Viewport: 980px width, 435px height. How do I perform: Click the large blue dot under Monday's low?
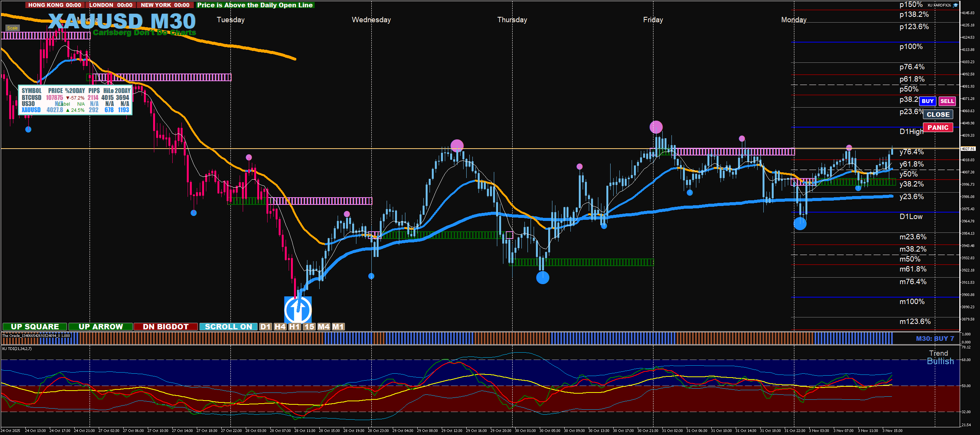pos(800,224)
